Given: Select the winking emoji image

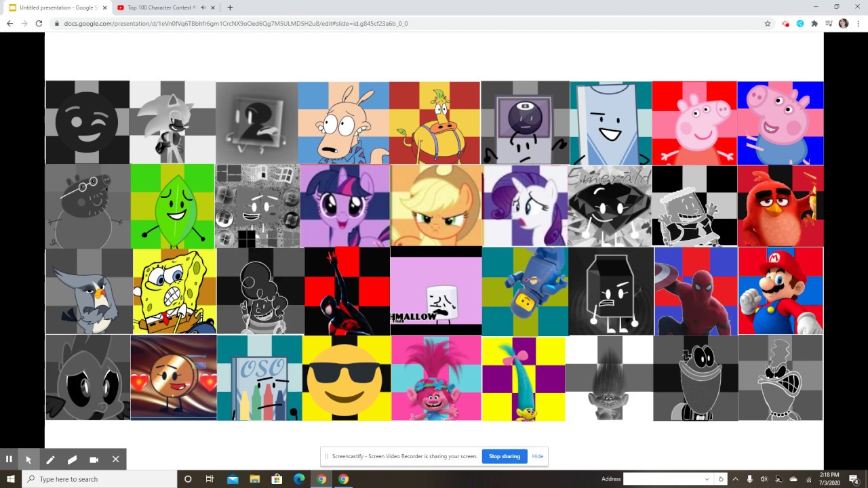Looking at the screenshot, I should [87, 122].
